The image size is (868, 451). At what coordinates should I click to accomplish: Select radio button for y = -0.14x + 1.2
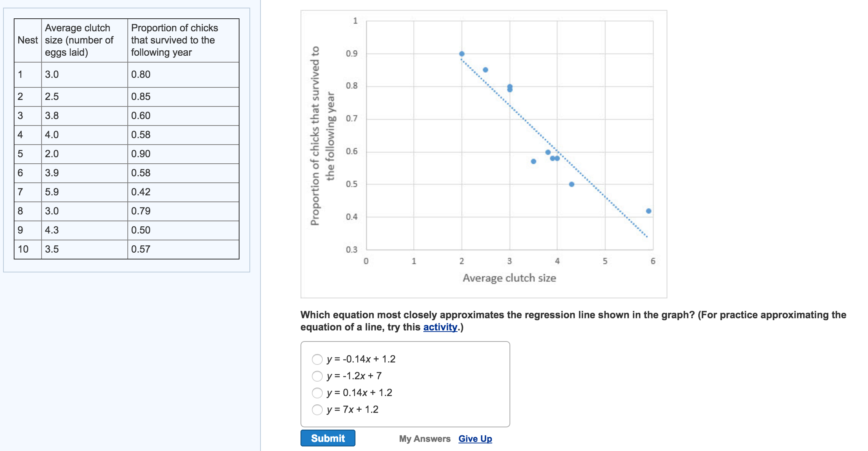pos(317,359)
